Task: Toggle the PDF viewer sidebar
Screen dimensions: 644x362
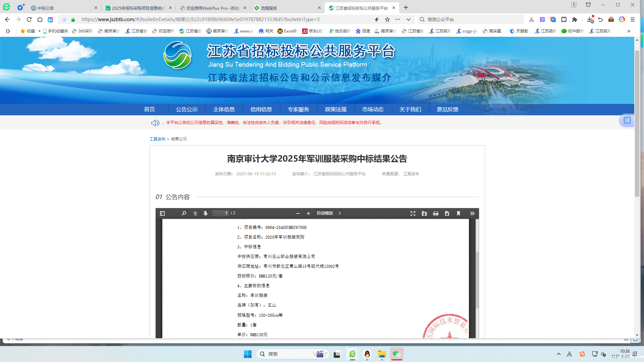Action: point(162,214)
